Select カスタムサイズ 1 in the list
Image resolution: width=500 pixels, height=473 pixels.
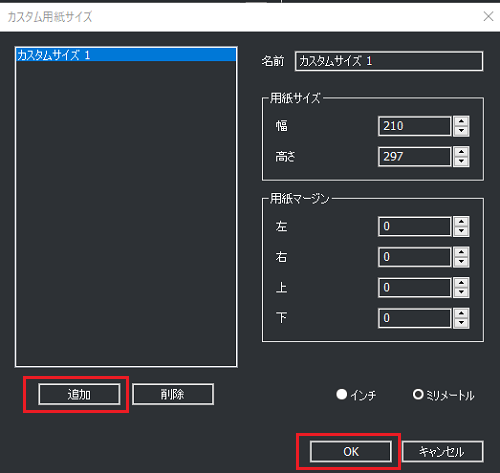(126, 55)
